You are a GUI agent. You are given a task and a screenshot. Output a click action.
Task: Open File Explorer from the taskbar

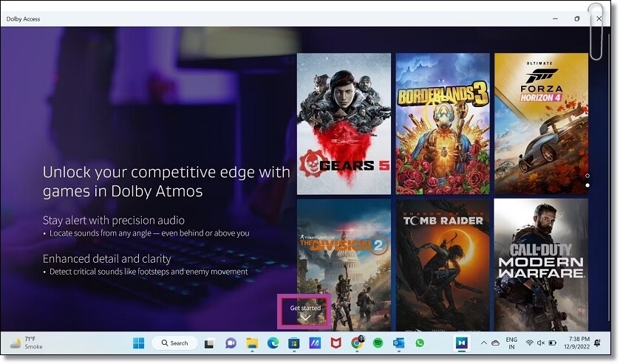point(252,343)
